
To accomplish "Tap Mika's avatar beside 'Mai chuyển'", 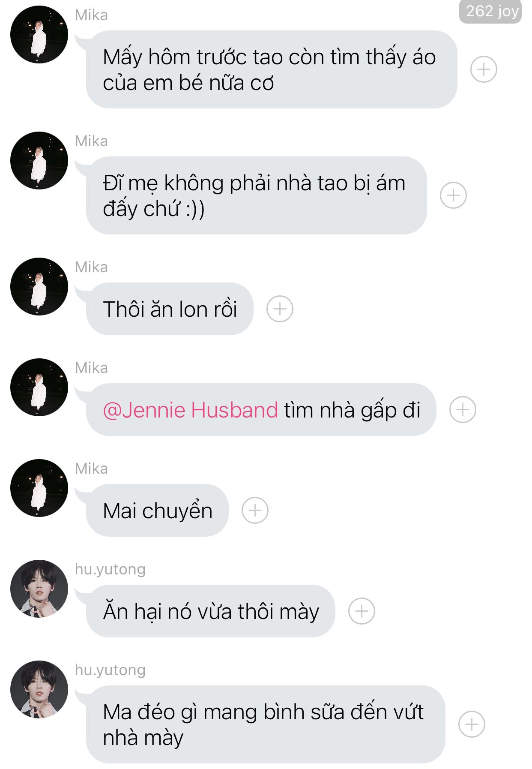I will point(39,488).
